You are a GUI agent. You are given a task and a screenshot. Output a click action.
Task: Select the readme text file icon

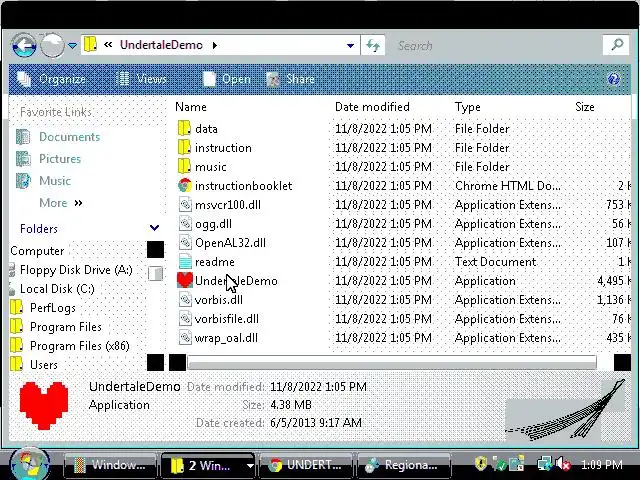click(185, 262)
